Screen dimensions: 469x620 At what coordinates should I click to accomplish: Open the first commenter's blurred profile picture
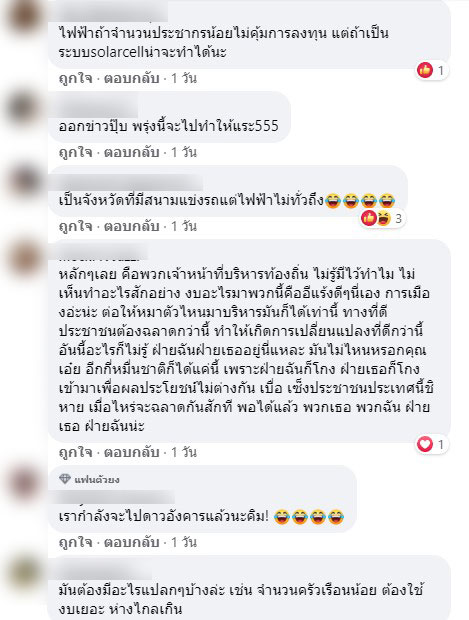(23, 17)
